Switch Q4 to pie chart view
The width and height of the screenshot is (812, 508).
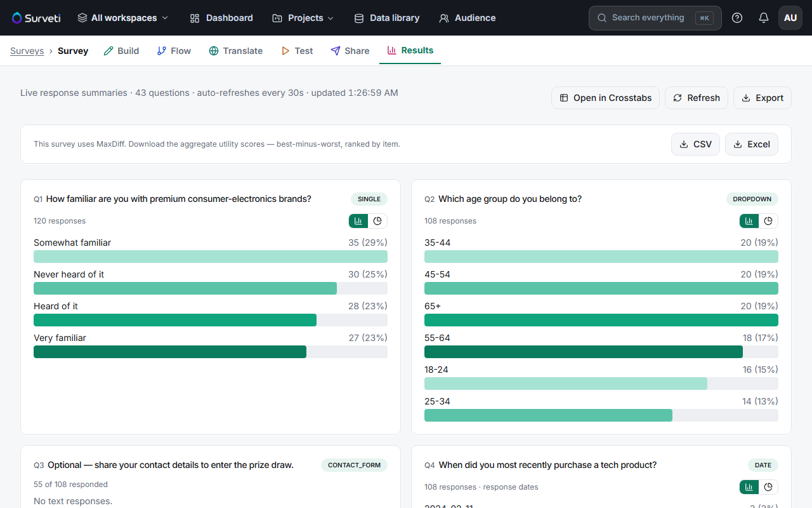coord(768,487)
